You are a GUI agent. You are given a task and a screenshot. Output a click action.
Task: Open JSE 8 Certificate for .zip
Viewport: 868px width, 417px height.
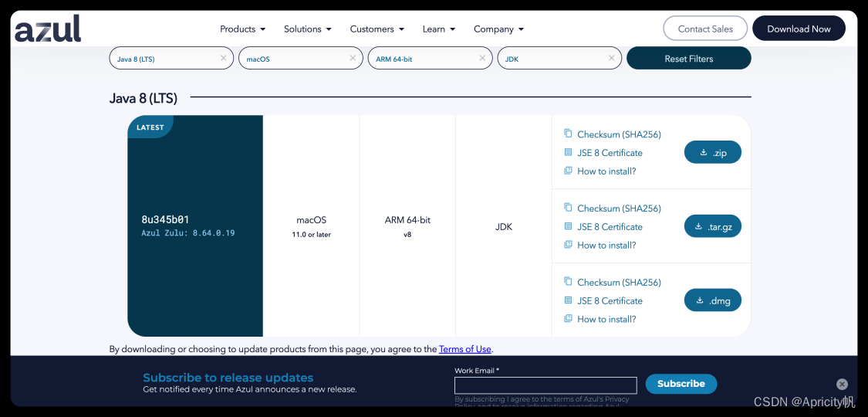pos(610,153)
